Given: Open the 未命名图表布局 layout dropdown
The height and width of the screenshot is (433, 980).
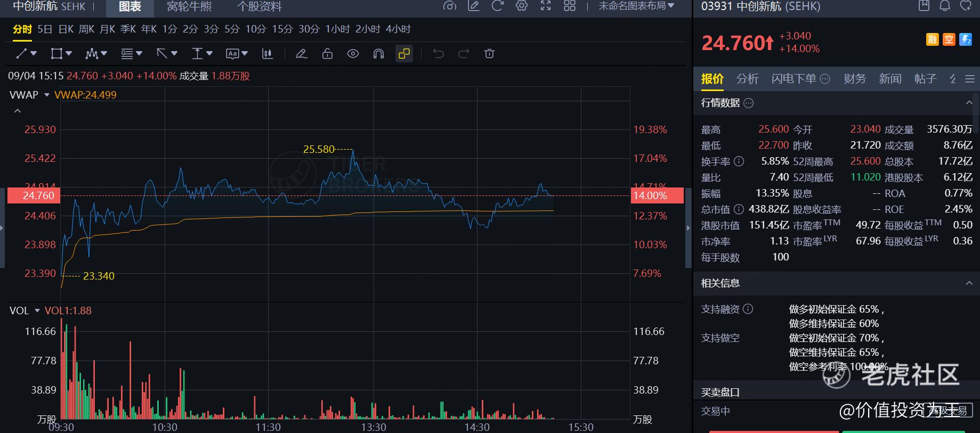Looking at the screenshot, I should coord(636,6).
